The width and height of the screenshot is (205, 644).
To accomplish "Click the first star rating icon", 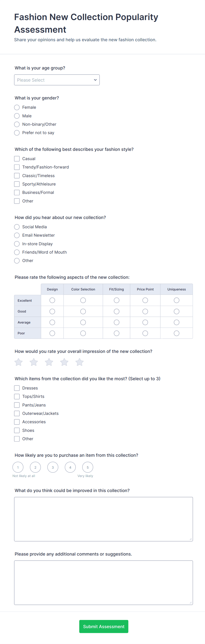I will tap(19, 362).
